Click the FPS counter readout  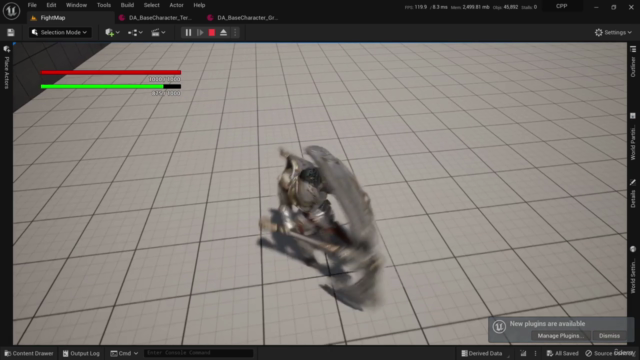pyautogui.click(x=426, y=7)
